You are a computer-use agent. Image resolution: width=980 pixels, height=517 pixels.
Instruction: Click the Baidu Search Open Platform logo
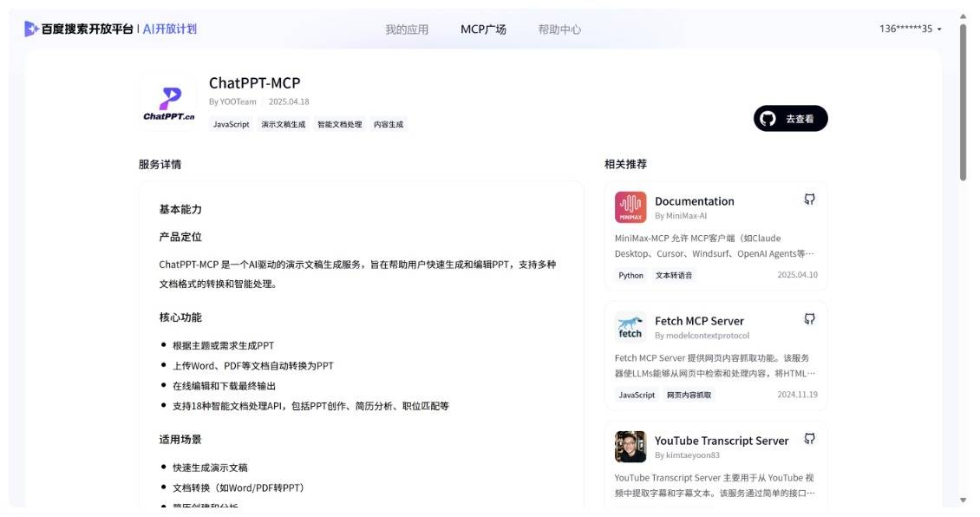(x=78, y=29)
